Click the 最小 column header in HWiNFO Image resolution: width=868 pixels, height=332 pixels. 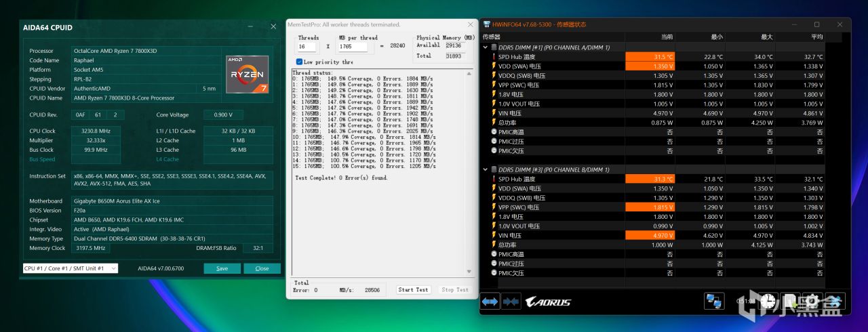[x=717, y=37]
